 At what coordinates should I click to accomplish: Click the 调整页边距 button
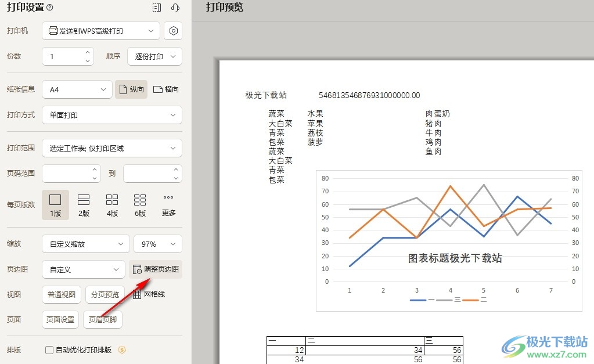tap(156, 269)
